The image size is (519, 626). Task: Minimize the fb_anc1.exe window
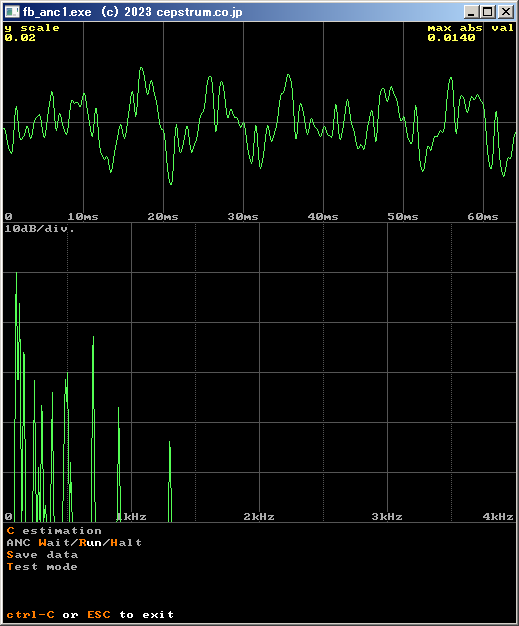(471, 12)
